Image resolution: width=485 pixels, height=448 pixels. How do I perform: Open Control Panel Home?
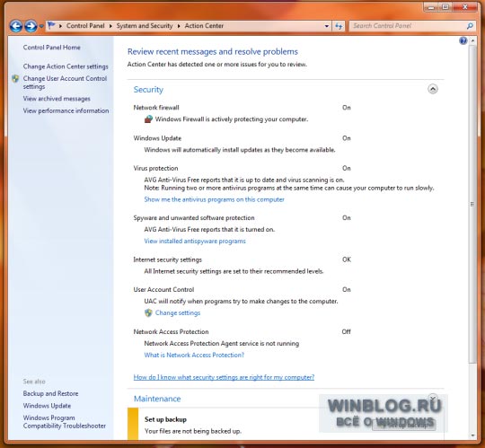52,48
